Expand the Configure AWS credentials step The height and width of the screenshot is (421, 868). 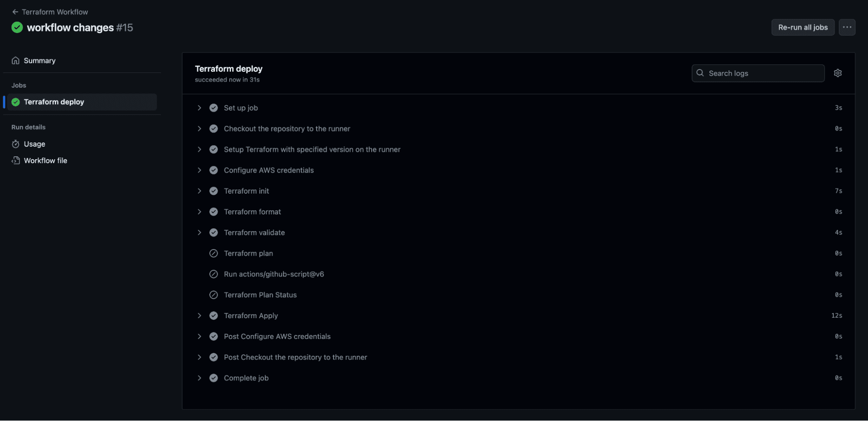pyautogui.click(x=199, y=170)
